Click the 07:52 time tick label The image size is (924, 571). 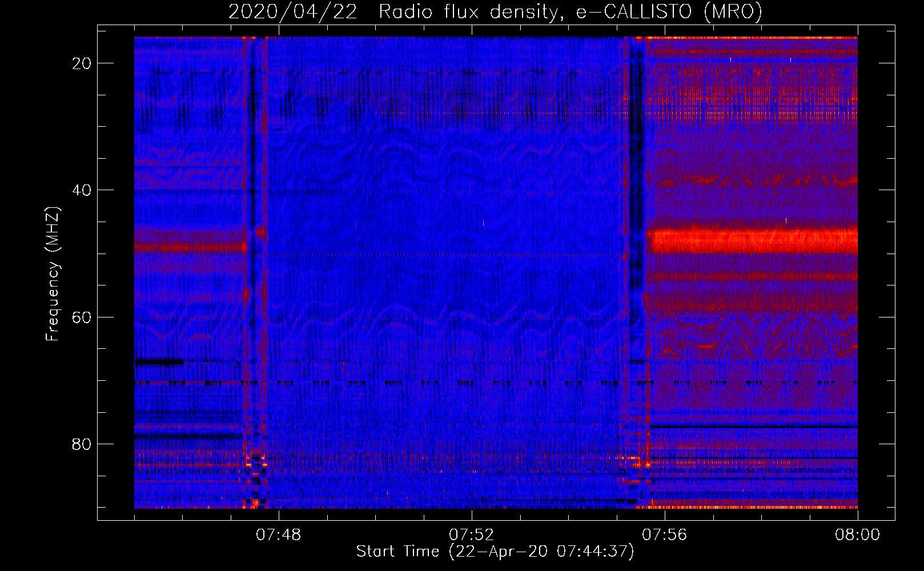471,535
